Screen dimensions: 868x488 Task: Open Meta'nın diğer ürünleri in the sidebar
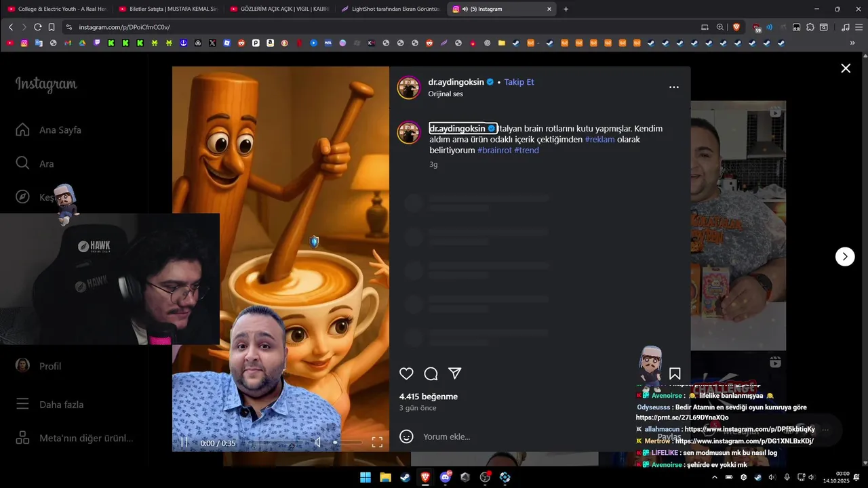tap(75, 438)
